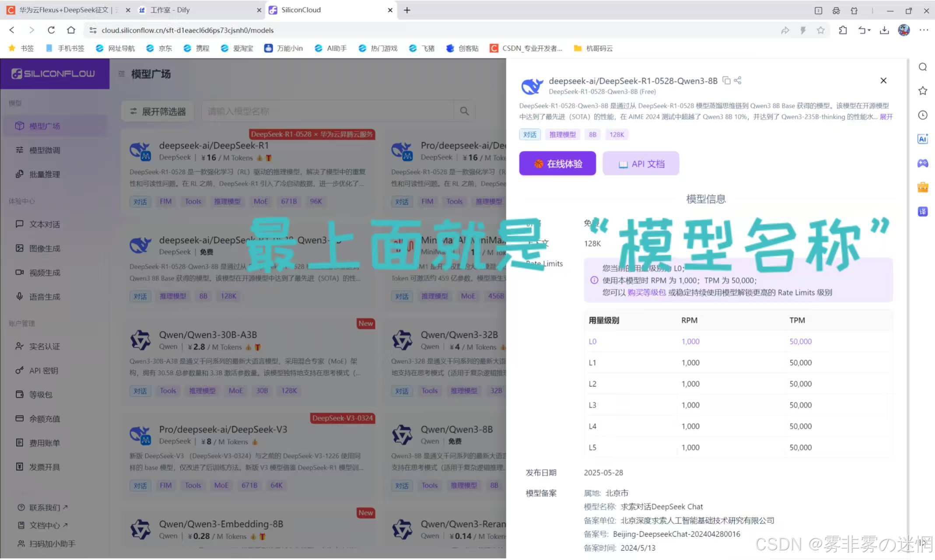Open the deepseek-ai/DeepSeek-R1 model card
This screenshot has width=935, height=560.
[249, 171]
